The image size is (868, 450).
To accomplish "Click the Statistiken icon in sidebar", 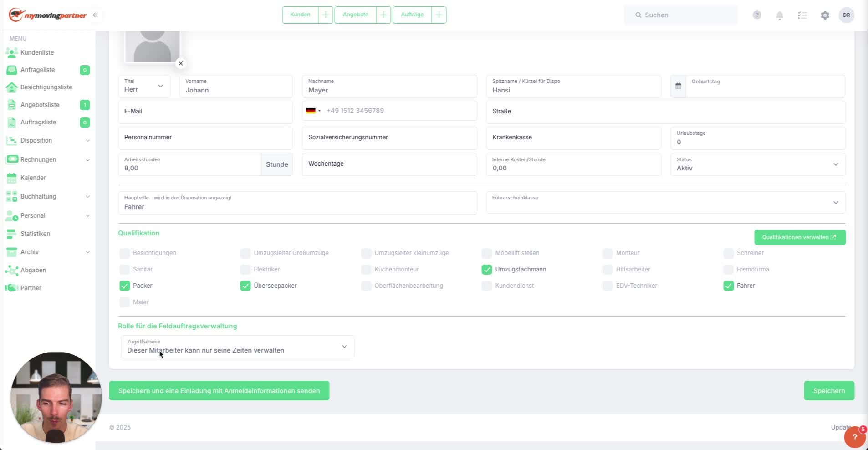I will pos(11,234).
